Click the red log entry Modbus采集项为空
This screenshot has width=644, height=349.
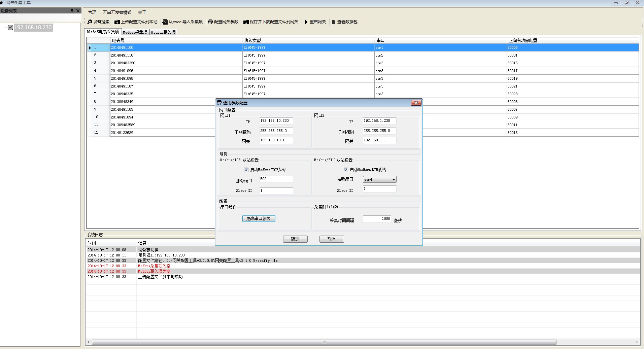(154, 266)
